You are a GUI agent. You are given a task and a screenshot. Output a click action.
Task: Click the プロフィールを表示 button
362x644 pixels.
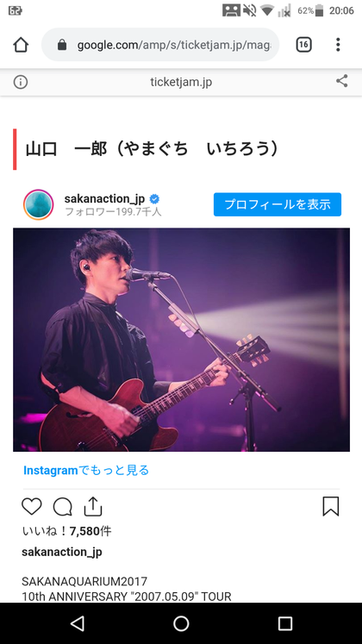(x=278, y=204)
